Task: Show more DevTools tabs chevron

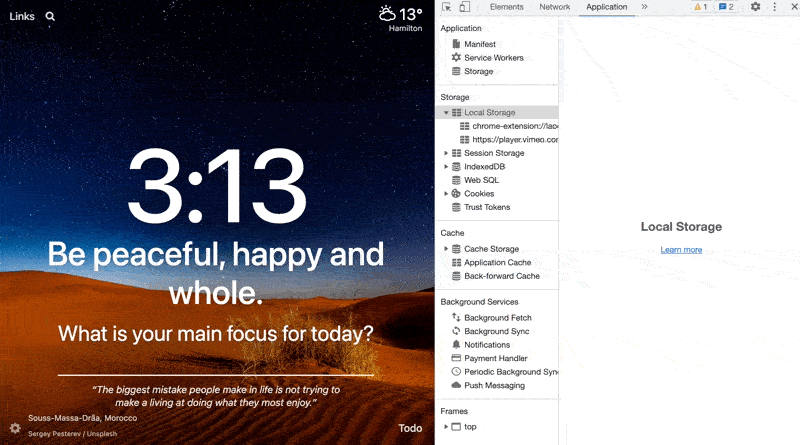Action: [644, 7]
